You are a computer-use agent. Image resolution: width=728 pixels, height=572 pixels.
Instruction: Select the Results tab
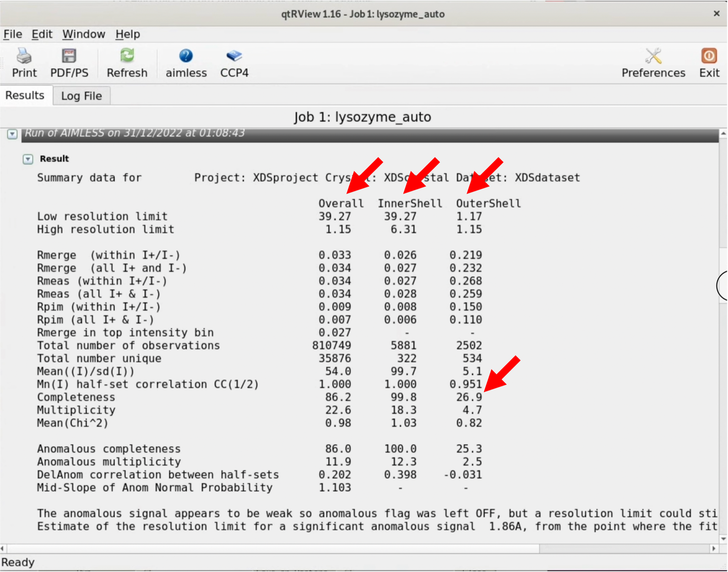coord(25,96)
